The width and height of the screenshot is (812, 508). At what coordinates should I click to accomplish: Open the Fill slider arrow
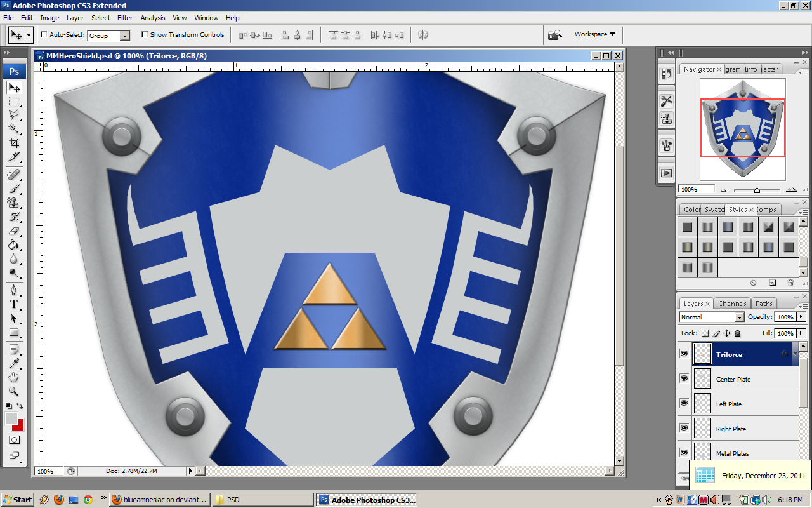[801, 333]
